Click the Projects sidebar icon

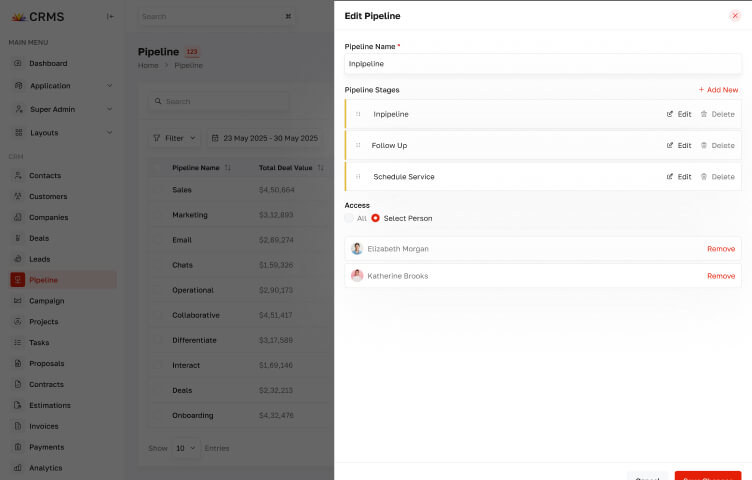(18, 322)
